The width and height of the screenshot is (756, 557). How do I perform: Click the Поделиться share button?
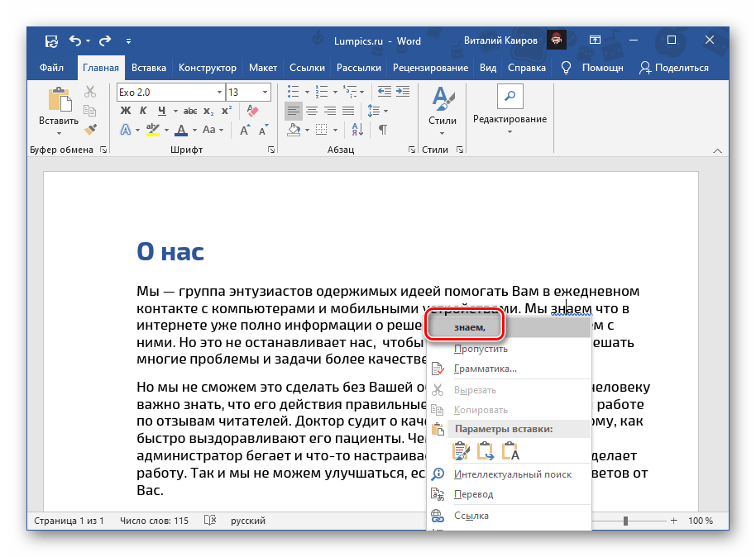[x=674, y=68]
